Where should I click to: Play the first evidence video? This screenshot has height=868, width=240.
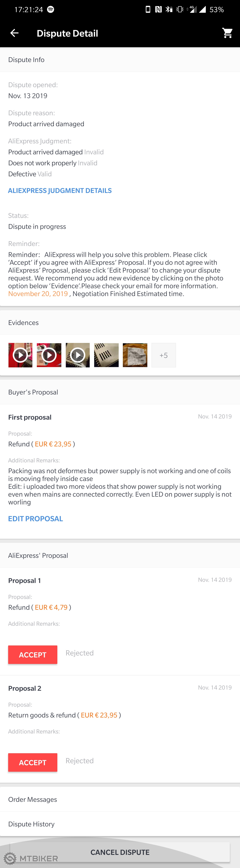(20, 355)
